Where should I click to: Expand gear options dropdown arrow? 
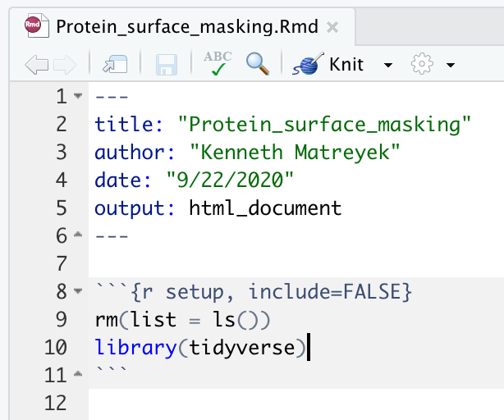click(451, 65)
